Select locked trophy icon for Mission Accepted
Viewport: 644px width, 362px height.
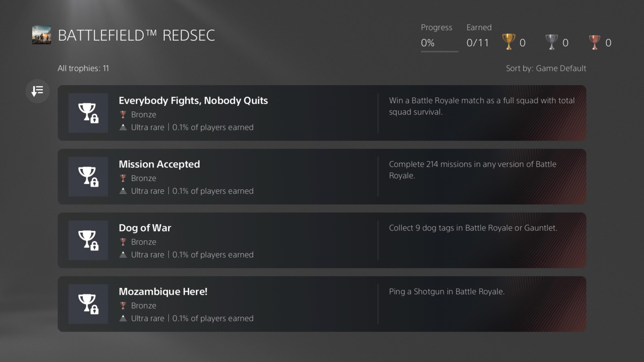tap(88, 176)
